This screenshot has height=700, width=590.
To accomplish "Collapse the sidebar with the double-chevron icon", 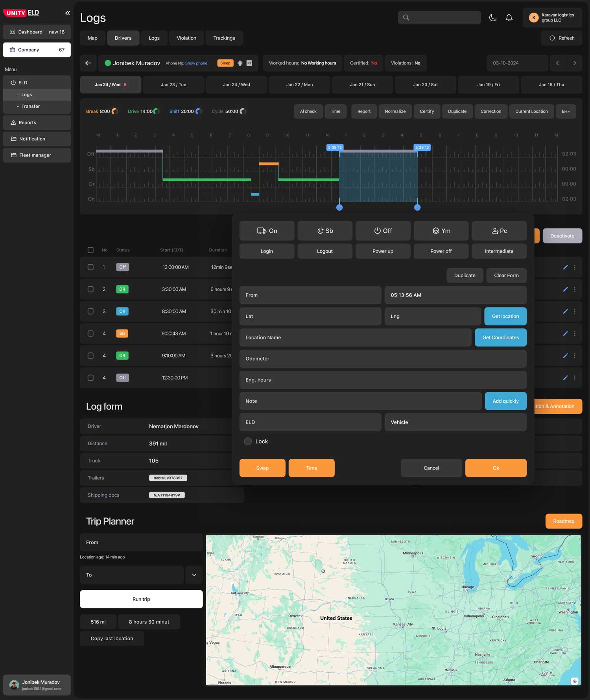I will [x=68, y=13].
